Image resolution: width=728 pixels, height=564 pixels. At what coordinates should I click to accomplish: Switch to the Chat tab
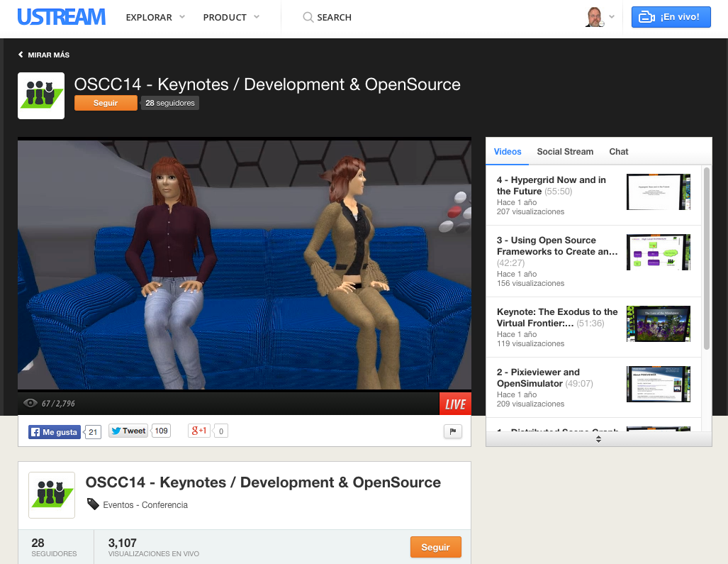click(x=618, y=151)
